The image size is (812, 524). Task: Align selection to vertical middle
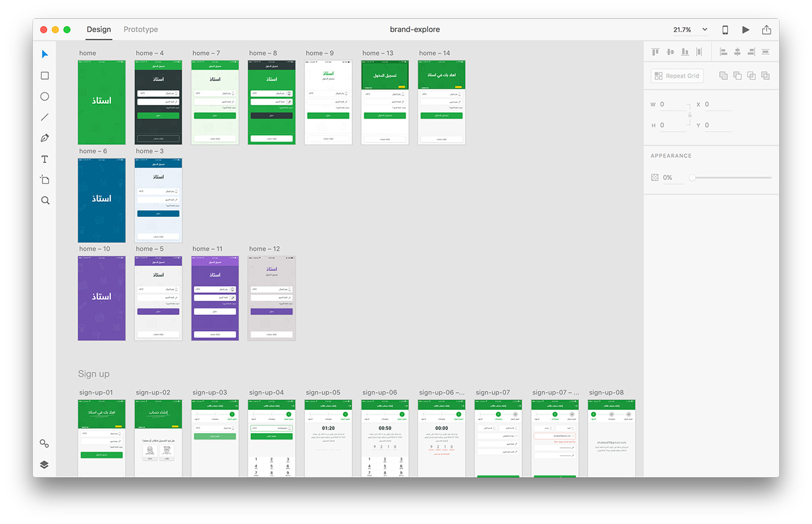[x=670, y=52]
